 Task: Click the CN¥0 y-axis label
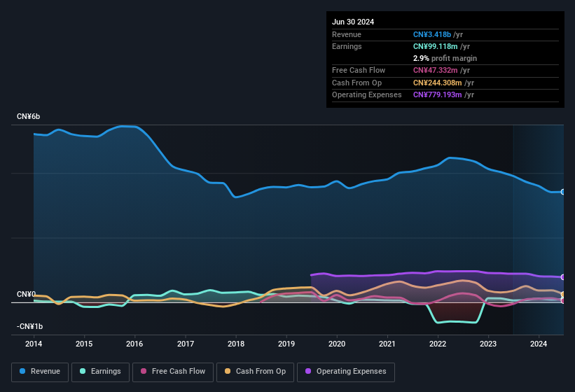(26, 294)
